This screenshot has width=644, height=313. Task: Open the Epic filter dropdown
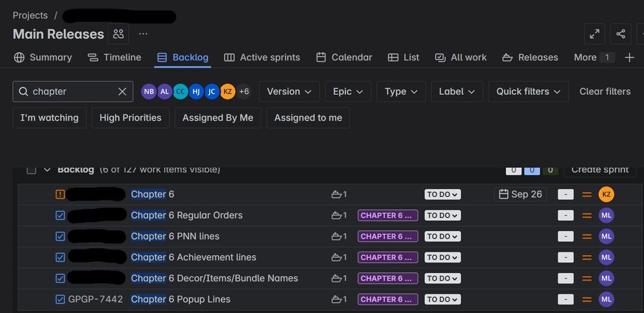point(348,91)
